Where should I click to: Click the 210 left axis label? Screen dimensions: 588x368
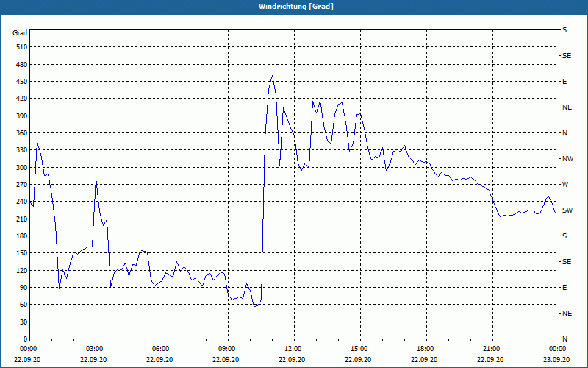22,219
